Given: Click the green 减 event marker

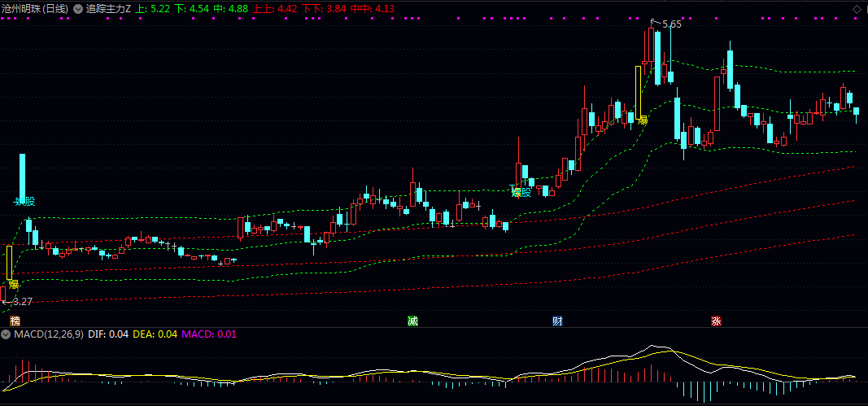Looking at the screenshot, I should pos(412,321).
